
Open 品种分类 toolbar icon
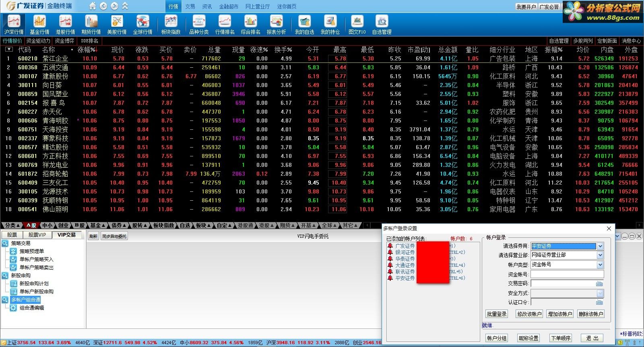point(199,24)
